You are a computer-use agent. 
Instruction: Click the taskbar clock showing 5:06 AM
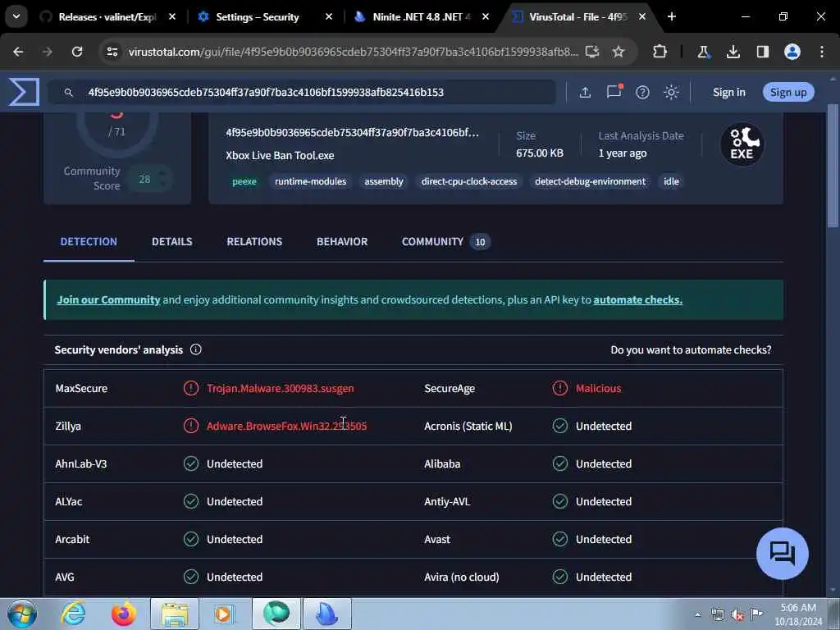point(798,614)
